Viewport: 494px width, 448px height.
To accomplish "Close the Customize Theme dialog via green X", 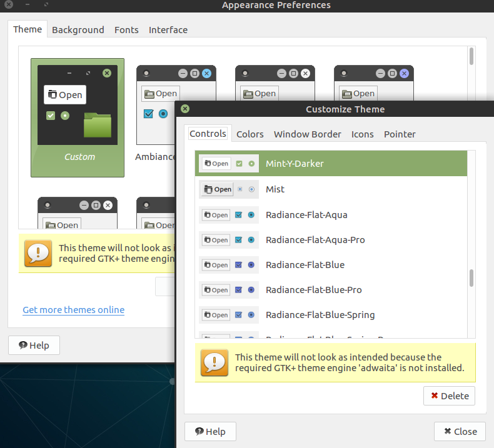I will pyautogui.click(x=185, y=109).
